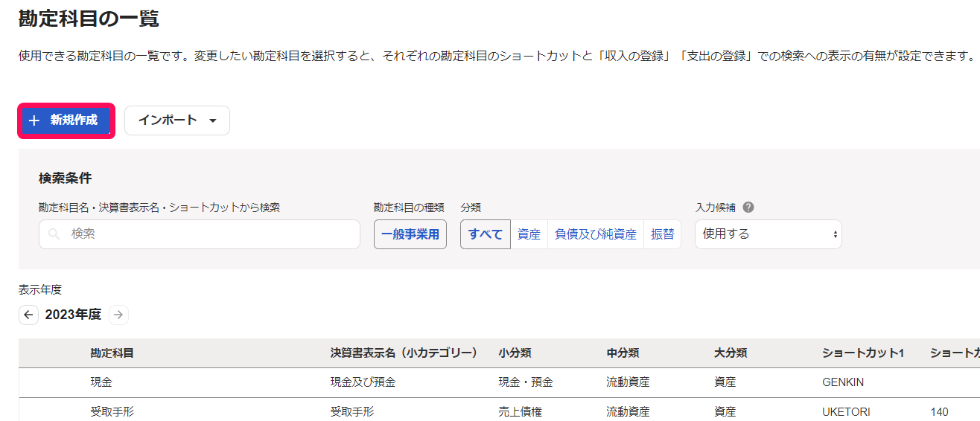Select the 現金 account row
This screenshot has height=421, width=980.
[499, 382]
